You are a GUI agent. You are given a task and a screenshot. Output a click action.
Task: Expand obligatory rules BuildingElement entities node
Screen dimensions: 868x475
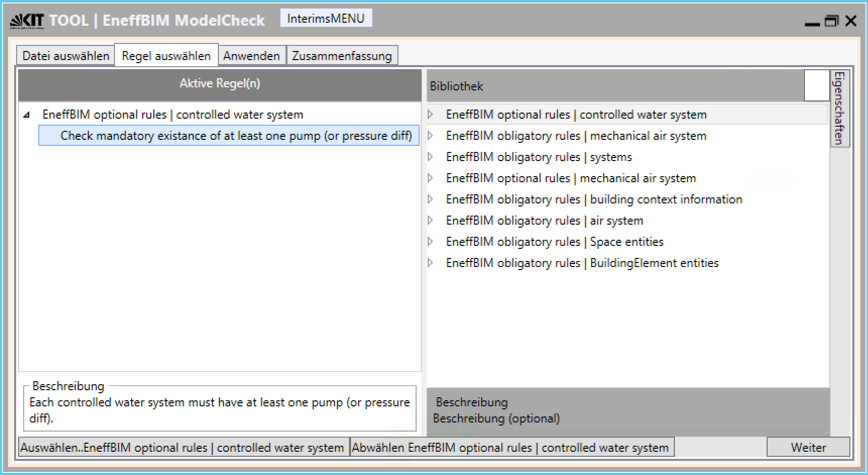point(430,263)
